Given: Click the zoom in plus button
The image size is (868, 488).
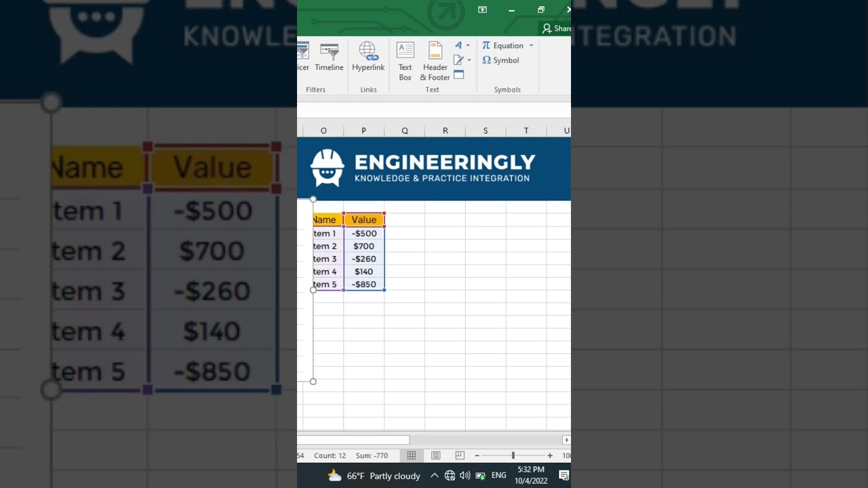Looking at the screenshot, I should point(550,455).
